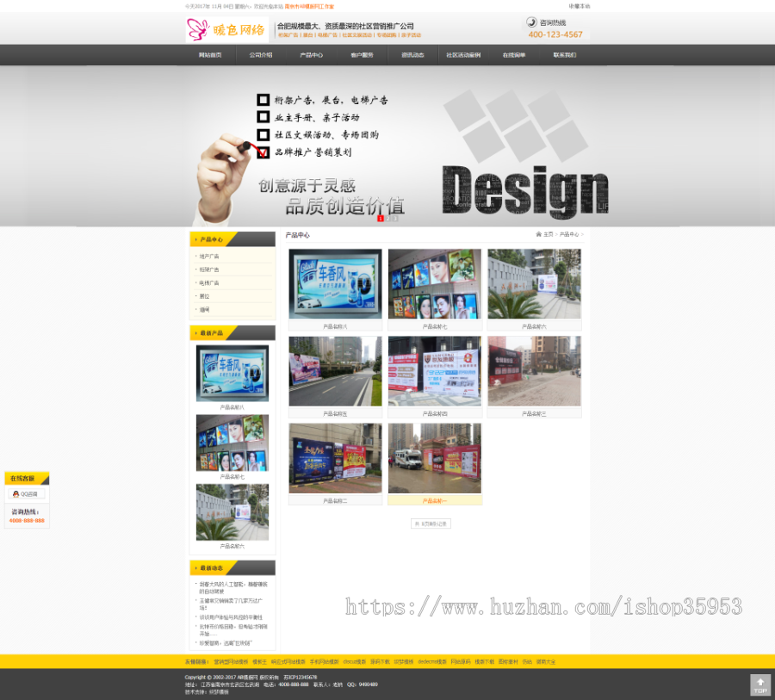
Task: Select 展位 category in the sidebar
Action: tap(205, 296)
